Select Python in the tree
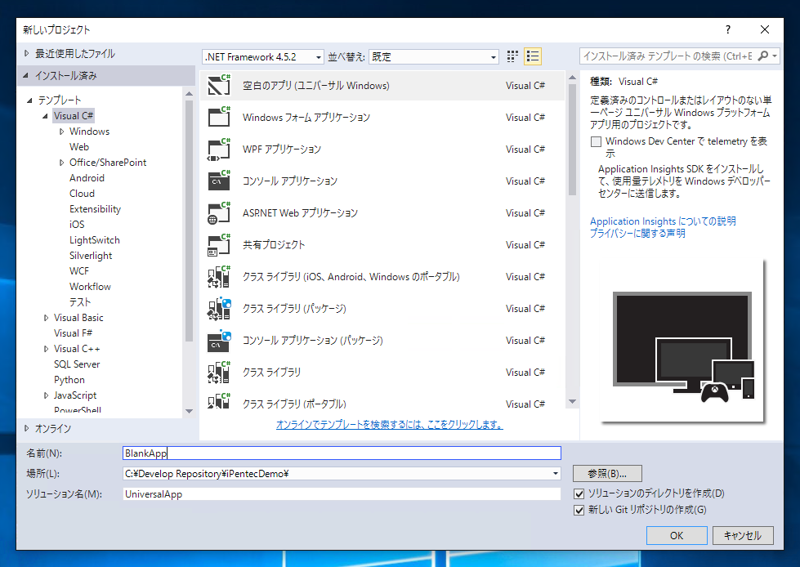 69,380
